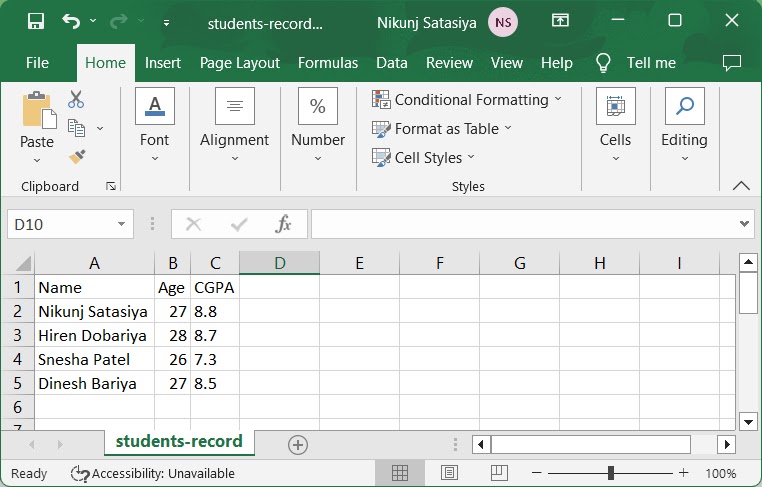Switch to Page Layout view
The width and height of the screenshot is (762, 487).
click(x=450, y=473)
